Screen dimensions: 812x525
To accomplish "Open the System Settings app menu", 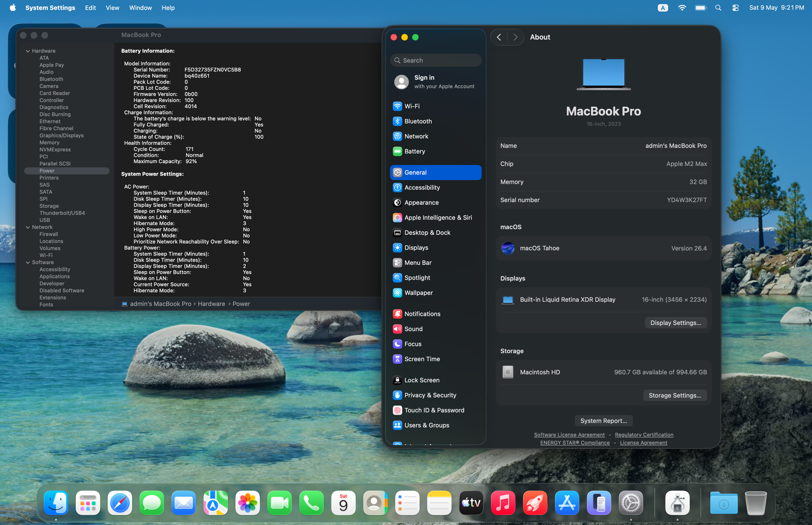I will click(x=50, y=8).
